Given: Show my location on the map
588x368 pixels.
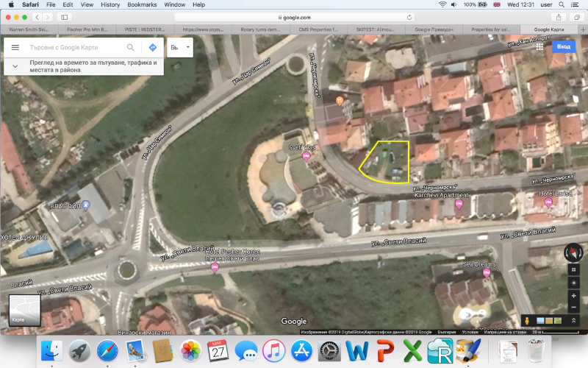Looking at the screenshot, I should point(573,282).
